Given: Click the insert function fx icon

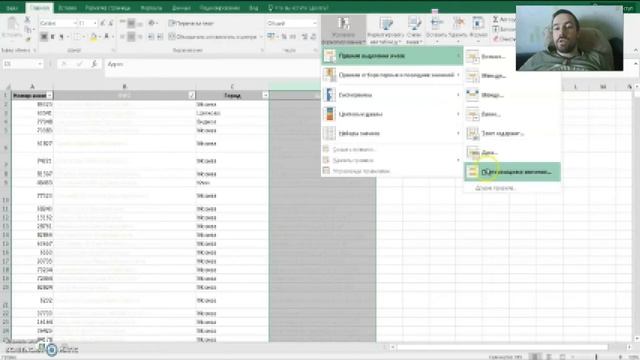Looking at the screenshot, I should point(94,64).
